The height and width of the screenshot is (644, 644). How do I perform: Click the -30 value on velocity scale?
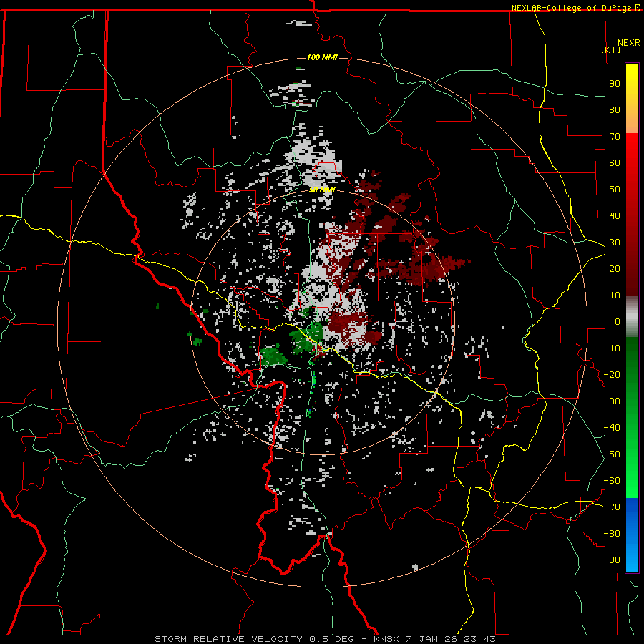coord(612,401)
